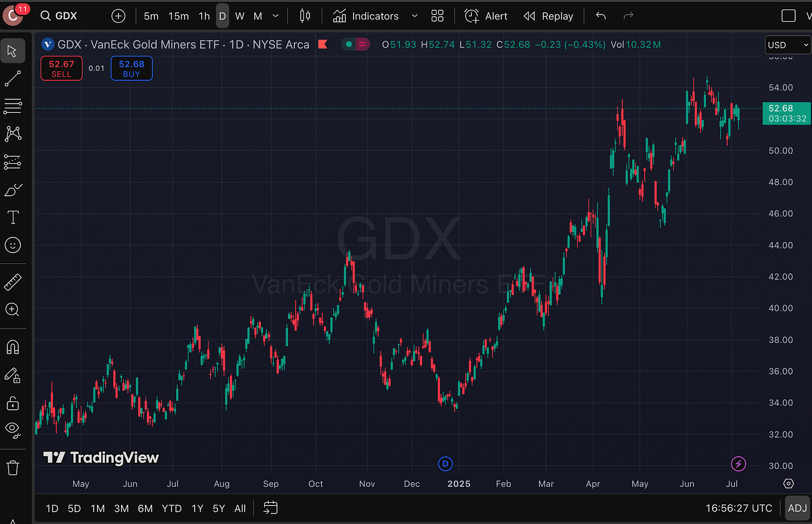Click the 52.68 BUY button
Image resolution: width=812 pixels, height=524 pixels.
click(132, 69)
